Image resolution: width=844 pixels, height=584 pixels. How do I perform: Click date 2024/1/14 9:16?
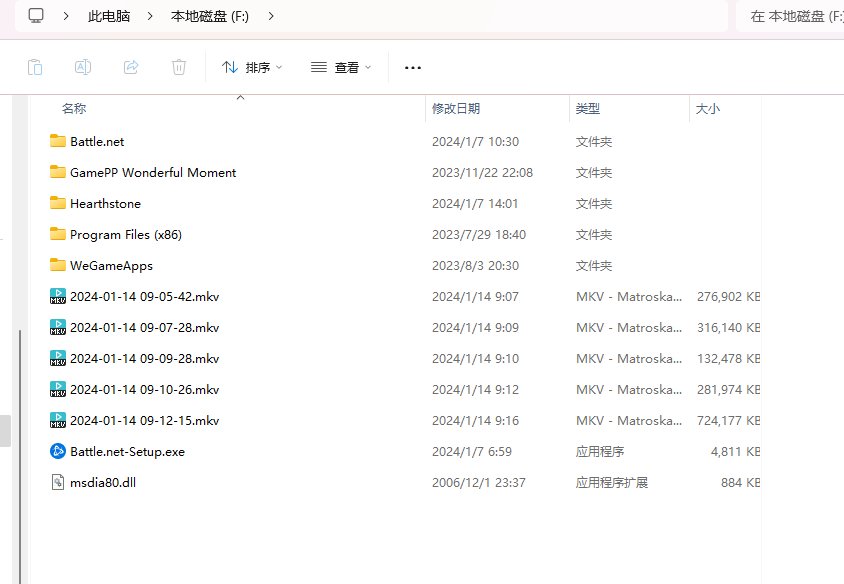(x=475, y=421)
